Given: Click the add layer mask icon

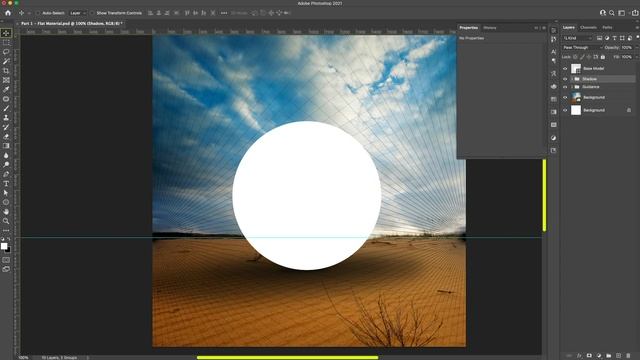Looking at the screenshot, I should [x=589, y=356].
